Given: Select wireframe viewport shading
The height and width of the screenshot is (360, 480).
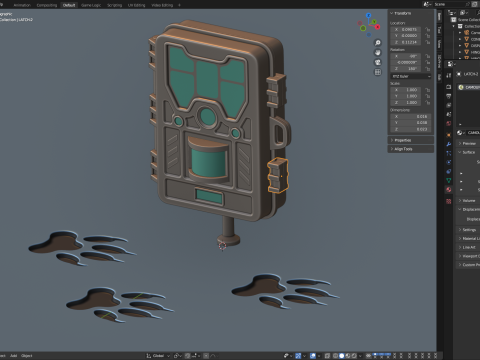Looking at the screenshot, I should pyautogui.click(x=335, y=356).
